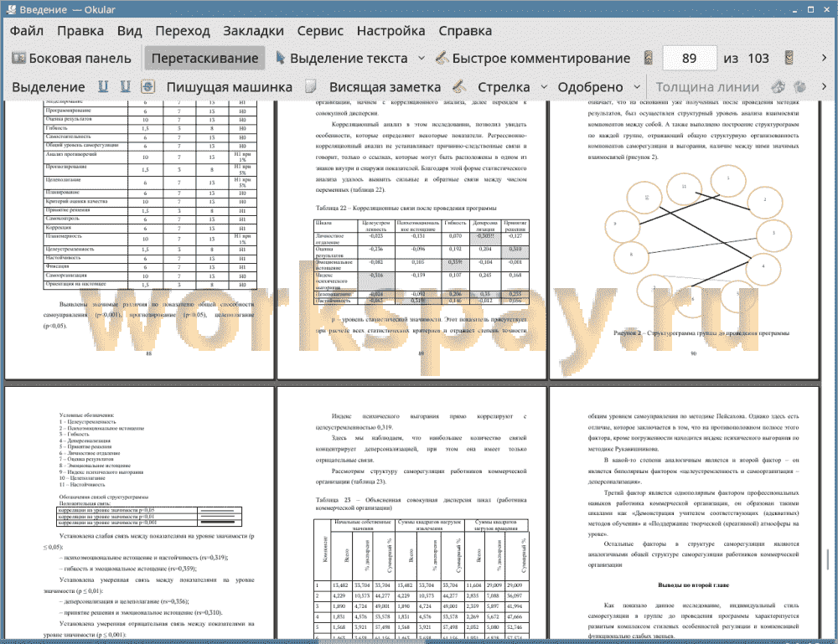The image size is (838, 644).
Task: Click the last annotation color icon
Action: point(800,86)
